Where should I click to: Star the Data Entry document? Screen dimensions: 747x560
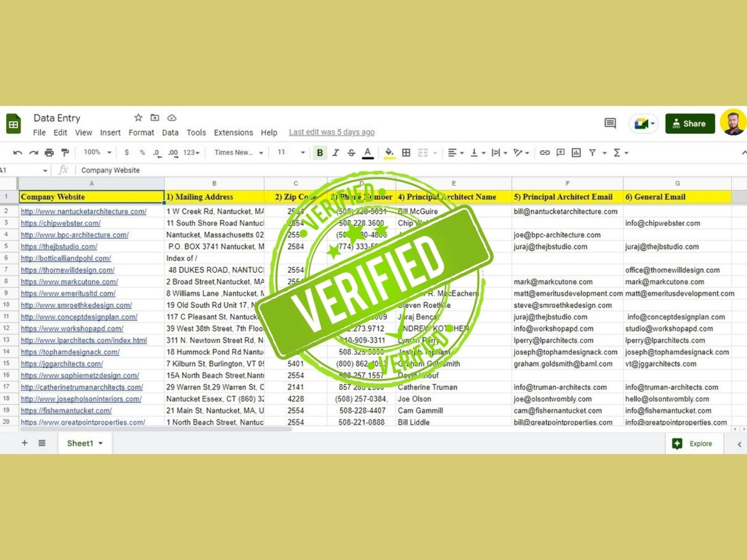click(x=138, y=118)
